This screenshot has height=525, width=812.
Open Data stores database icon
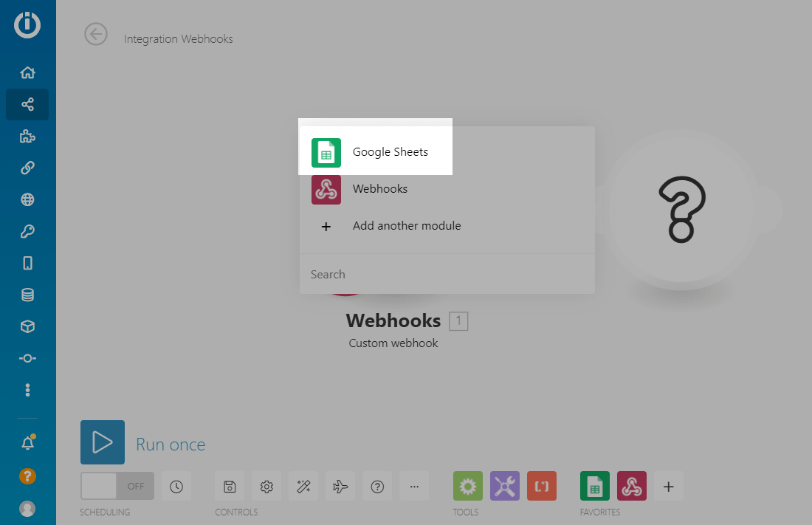click(27, 295)
